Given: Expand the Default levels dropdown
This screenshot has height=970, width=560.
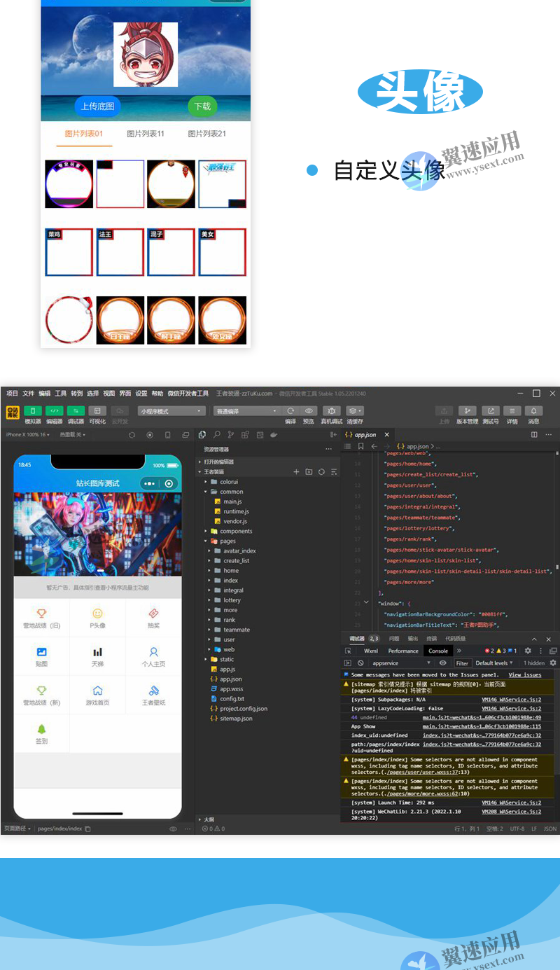Looking at the screenshot, I should (x=494, y=663).
